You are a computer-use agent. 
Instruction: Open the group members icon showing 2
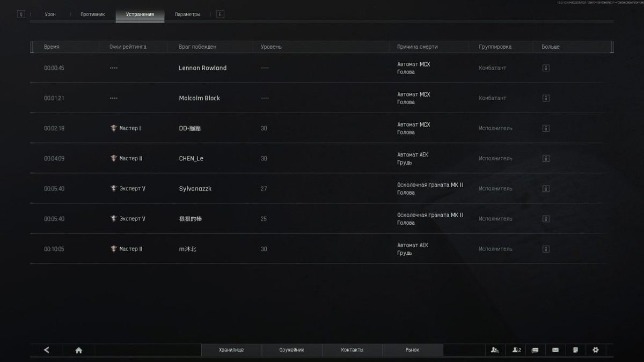tap(516, 350)
